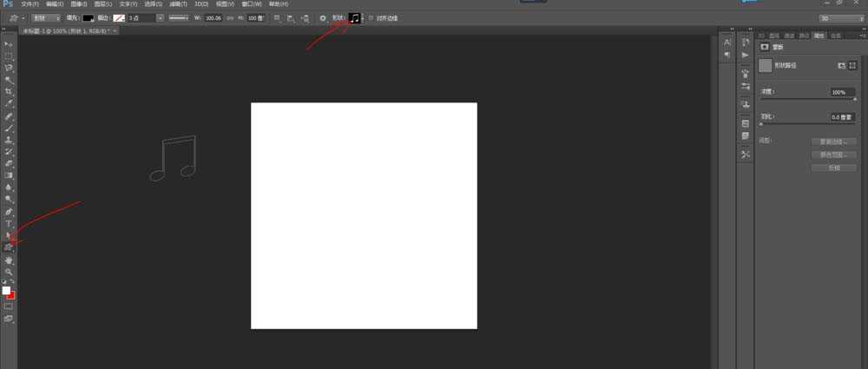The image size is (868, 369).
Task: Open the 形状 tool mode dropdown
Action: [x=46, y=18]
